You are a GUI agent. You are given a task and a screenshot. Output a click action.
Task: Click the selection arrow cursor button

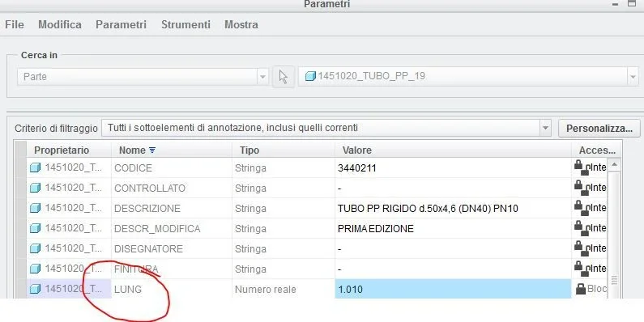pyautogui.click(x=284, y=77)
